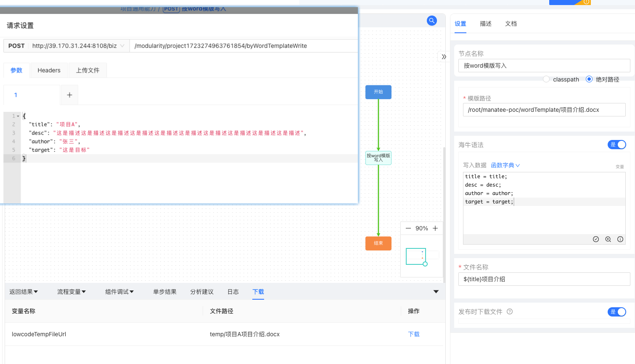Zoom in canvas with the plus icon
This screenshot has width=635, height=364.
[x=435, y=228]
